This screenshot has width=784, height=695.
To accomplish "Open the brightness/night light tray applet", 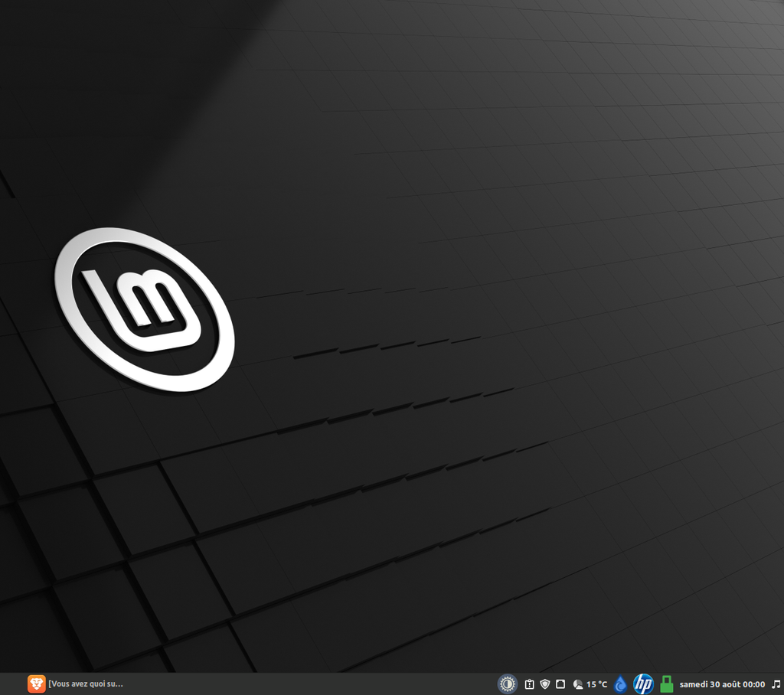I will [x=507, y=684].
